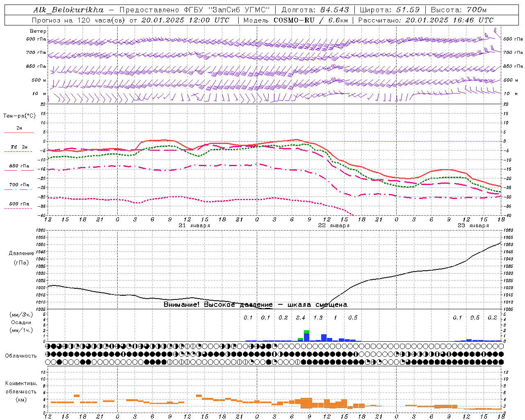Image resolution: width=525 pixels, height=420 pixels.
Task: Click the station name Alk_Belokurikha
Action: pos(68,10)
